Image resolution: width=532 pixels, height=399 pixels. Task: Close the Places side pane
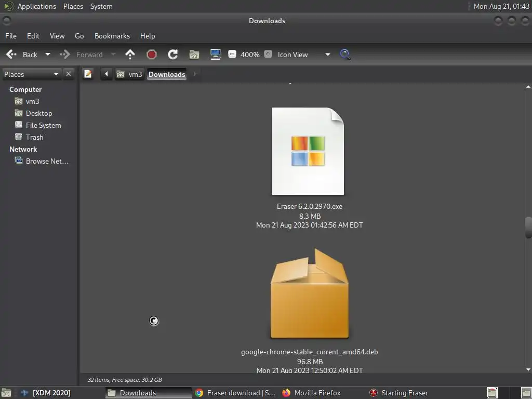tap(69, 74)
